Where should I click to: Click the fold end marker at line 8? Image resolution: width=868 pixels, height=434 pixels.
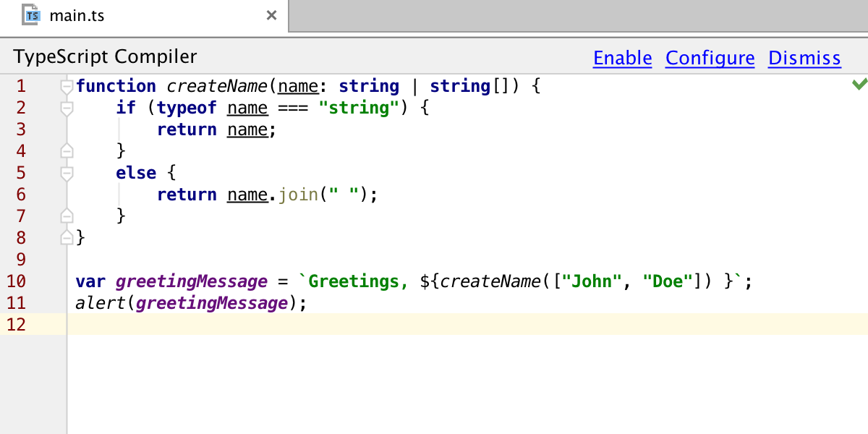pyautogui.click(x=67, y=237)
